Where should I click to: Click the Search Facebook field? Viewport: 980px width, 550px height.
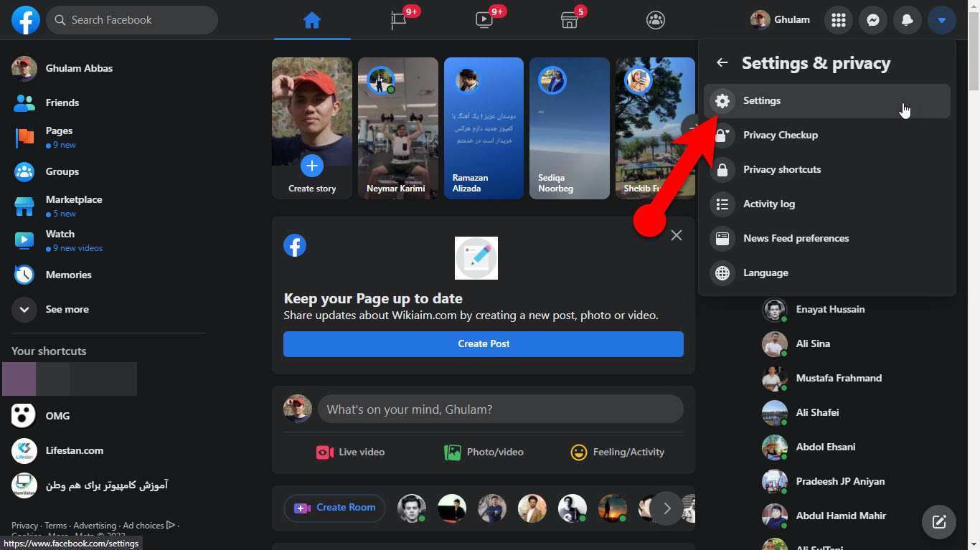click(x=133, y=20)
